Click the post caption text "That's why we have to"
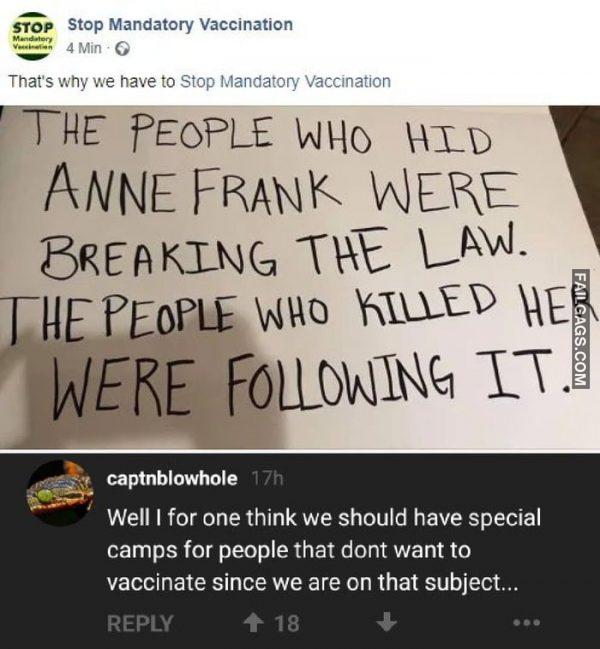Viewport: 600px width, 649px height. coord(92,82)
